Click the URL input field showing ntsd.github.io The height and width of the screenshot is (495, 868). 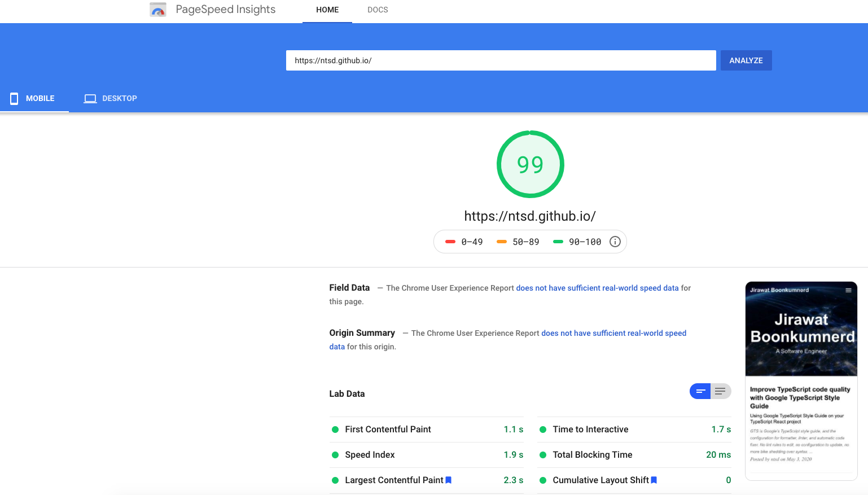(501, 60)
